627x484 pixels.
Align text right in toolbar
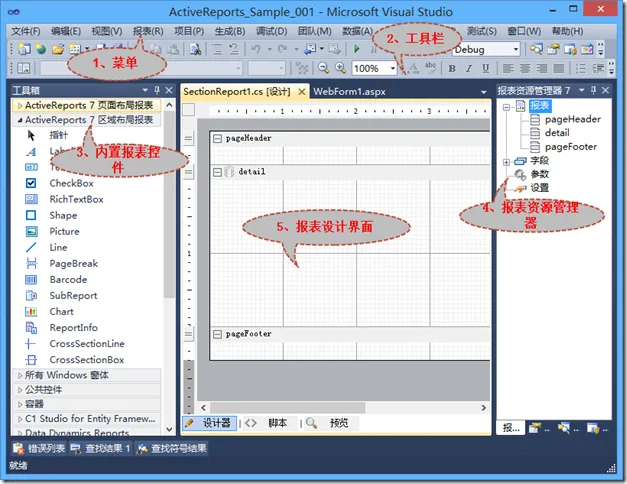[x=542, y=68]
